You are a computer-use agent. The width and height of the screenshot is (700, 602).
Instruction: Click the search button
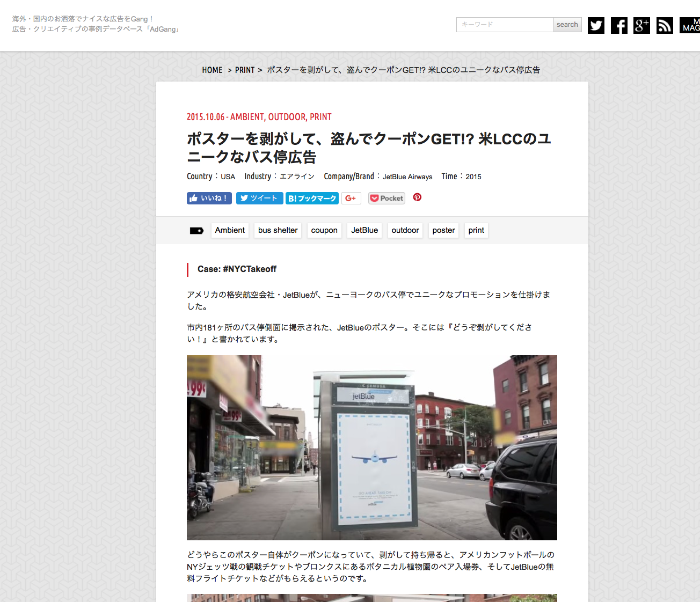pos(567,25)
